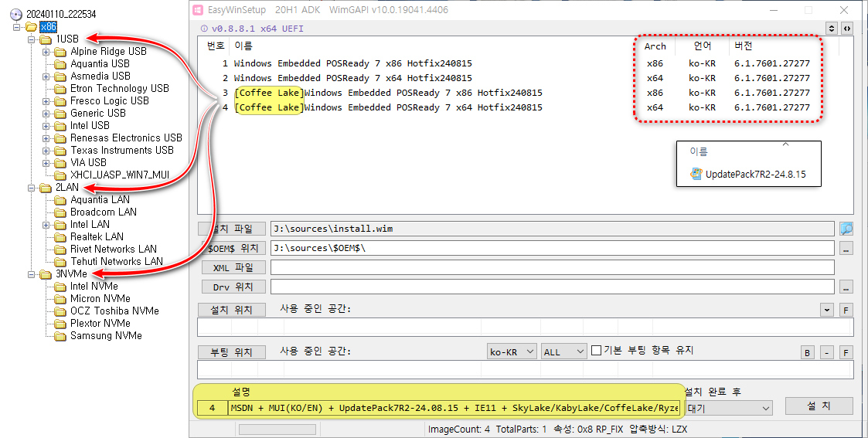
Task: Click the EasyWinSetup title bar logo icon
Action: (x=197, y=10)
